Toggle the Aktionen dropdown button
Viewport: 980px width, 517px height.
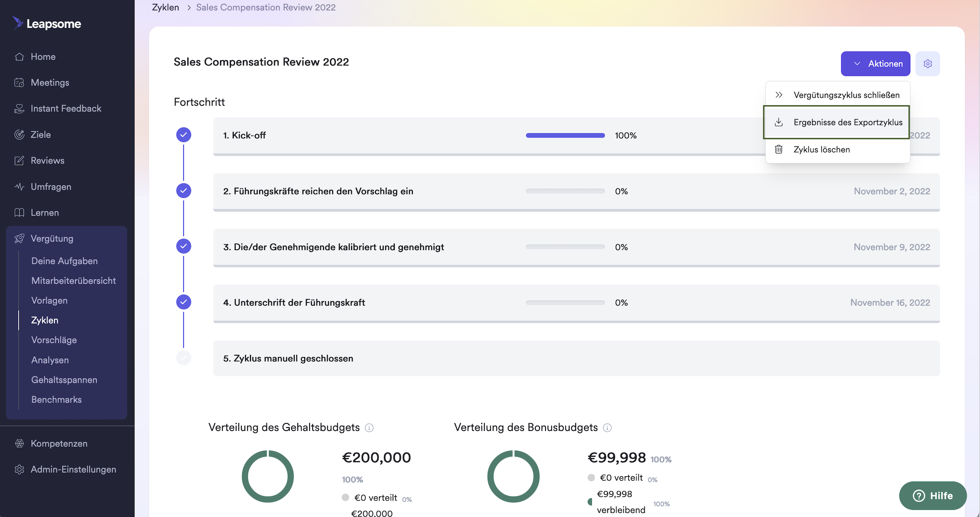875,64
